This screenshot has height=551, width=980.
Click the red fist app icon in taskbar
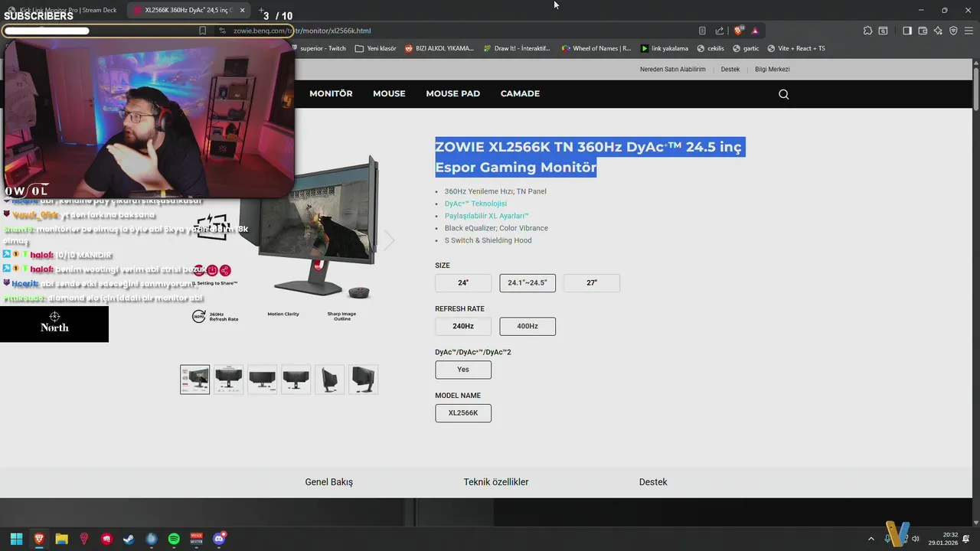pyautogui.click(x=106, y=539)
